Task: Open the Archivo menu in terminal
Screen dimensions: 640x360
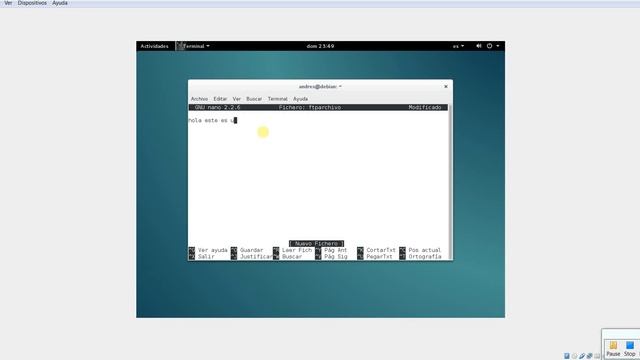Action: (x=199, y=99)
